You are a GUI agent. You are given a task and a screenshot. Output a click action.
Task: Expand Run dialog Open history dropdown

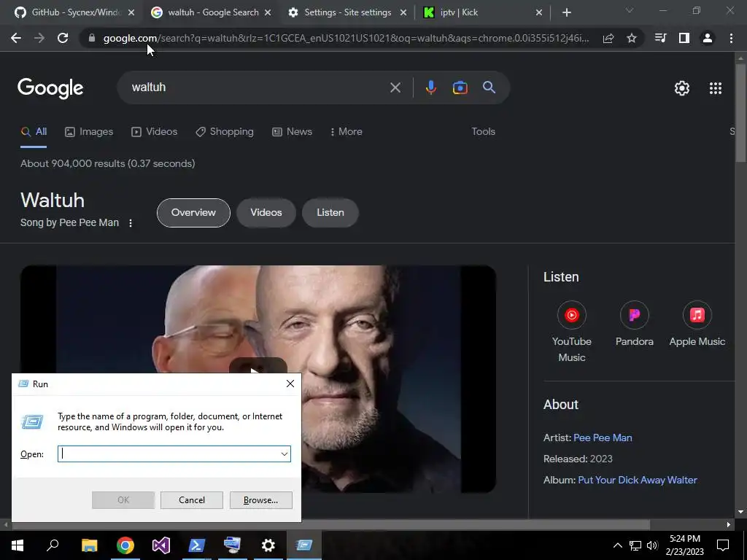pos(285,454)
